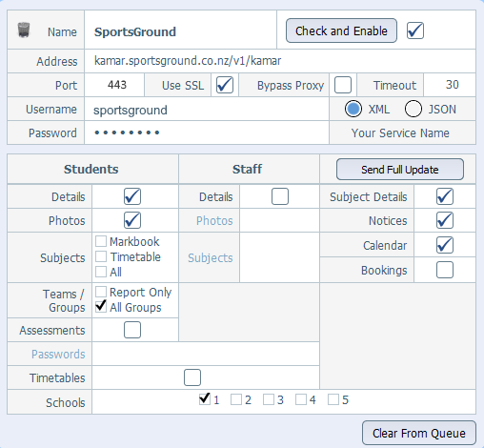Click the Clear From Queue button
The width and height of the screenshot is (484, 448).
click(419, 433)
